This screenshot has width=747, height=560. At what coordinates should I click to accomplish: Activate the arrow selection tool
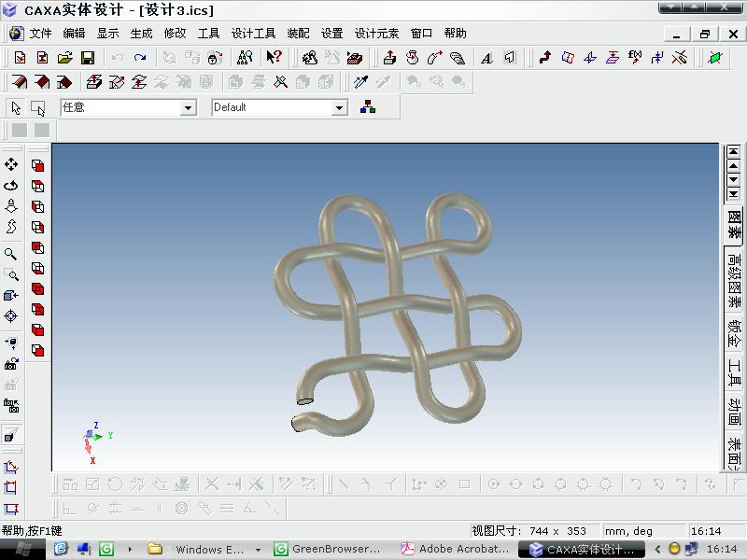coord(16,108)
